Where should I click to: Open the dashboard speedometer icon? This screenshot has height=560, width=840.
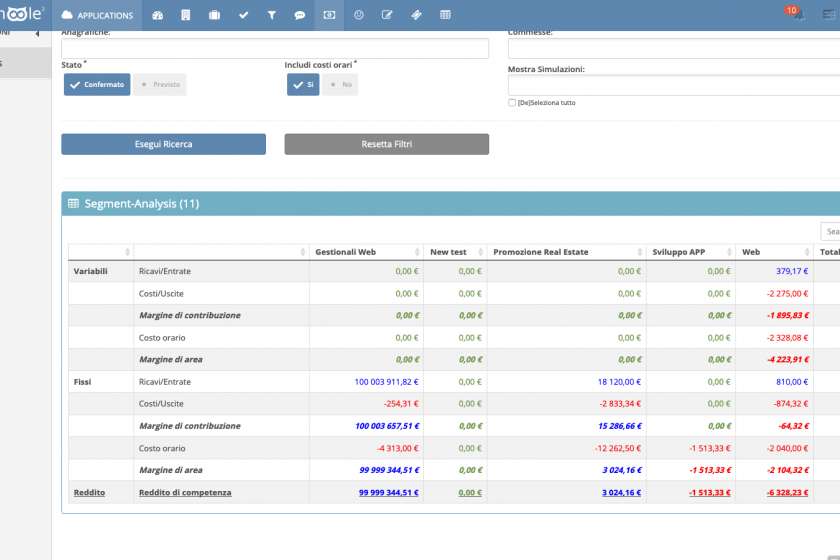click(158, 15)
